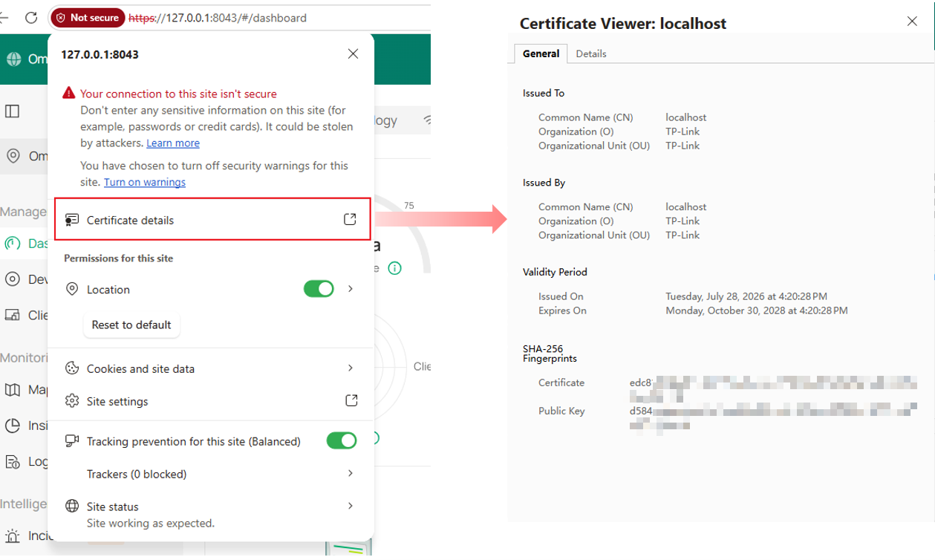Open the Learn more link
The image size is (935, 560).
[x=173, y=143]
